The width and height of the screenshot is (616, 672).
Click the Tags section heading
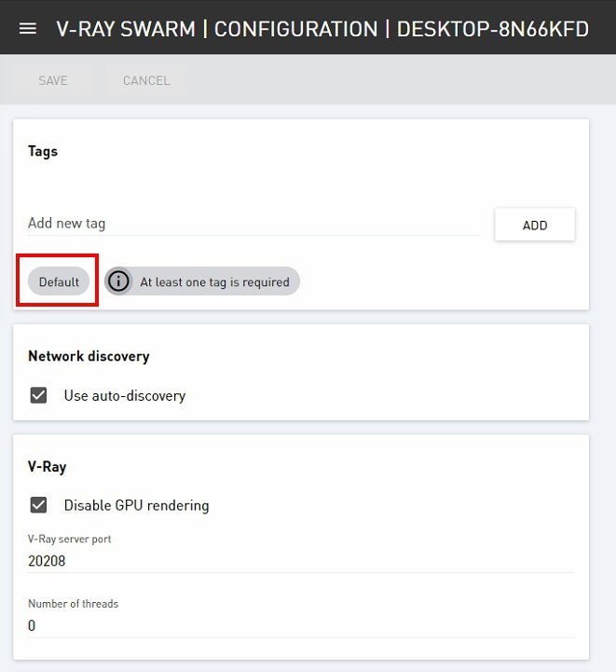click(43, 151)
